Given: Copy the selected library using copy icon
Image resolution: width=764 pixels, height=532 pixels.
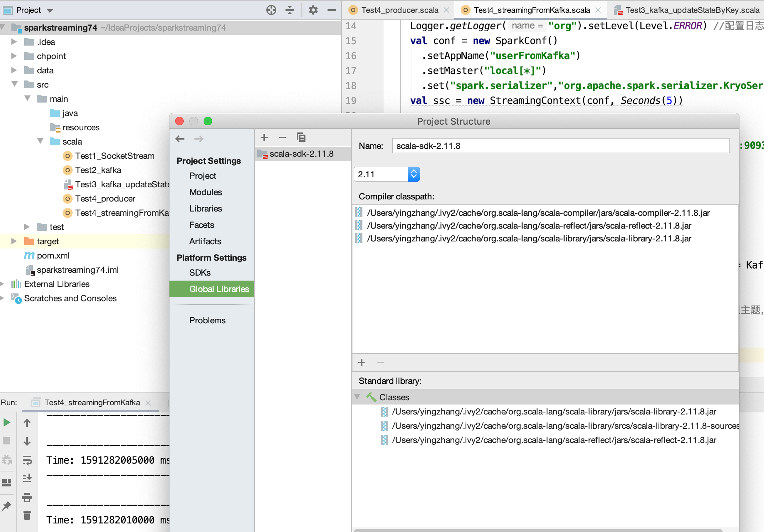Looking at the screenshot, I should click(x=301, y=137).
